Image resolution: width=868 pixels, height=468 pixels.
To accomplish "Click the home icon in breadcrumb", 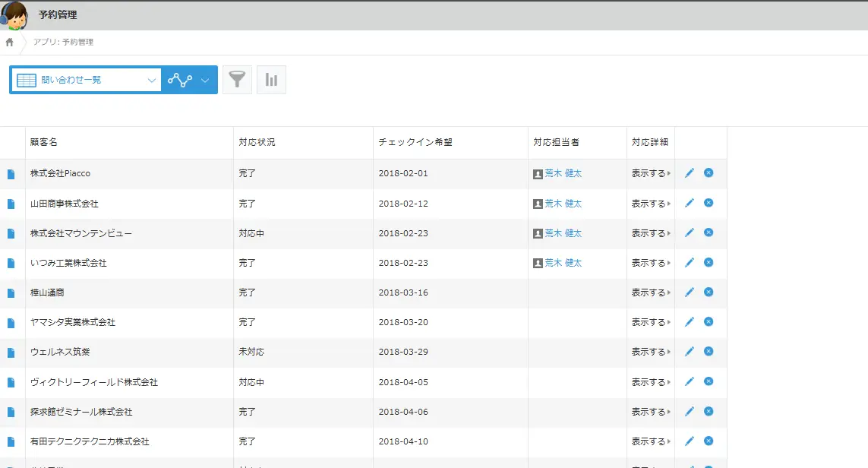I will coord(9,43).
